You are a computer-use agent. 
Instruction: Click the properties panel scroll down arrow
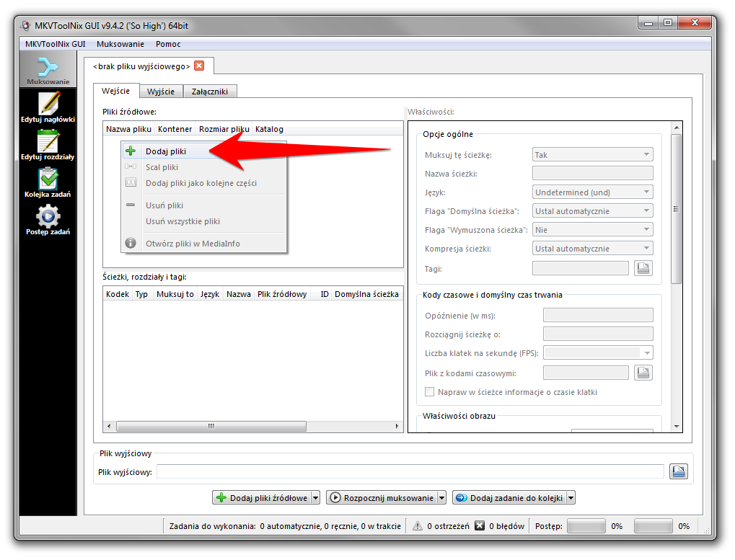(677, 427)
